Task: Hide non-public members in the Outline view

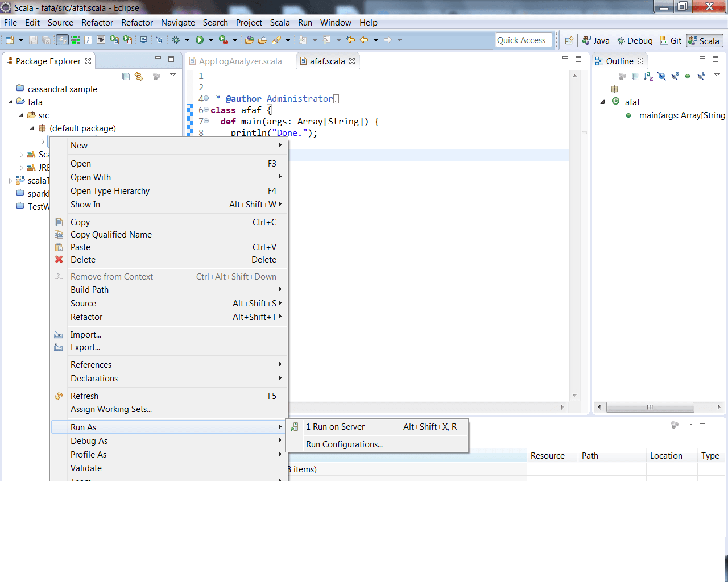Action: pos(688,76)
